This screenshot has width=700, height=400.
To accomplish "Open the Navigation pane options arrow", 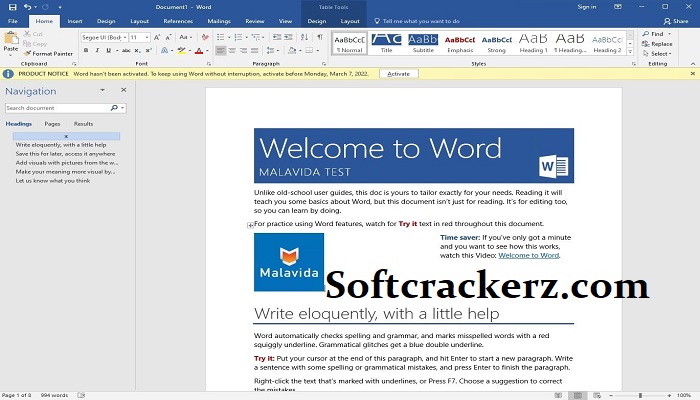I will (103, 90).
